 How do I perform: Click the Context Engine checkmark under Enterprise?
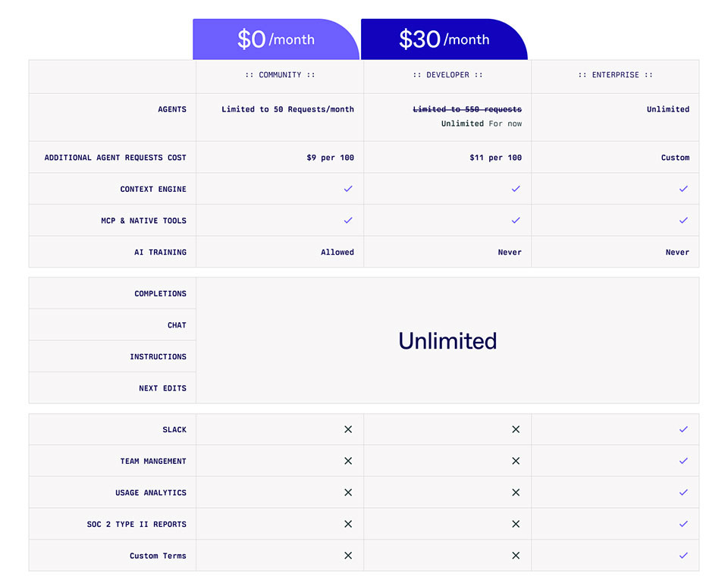(x=683, y=189)
